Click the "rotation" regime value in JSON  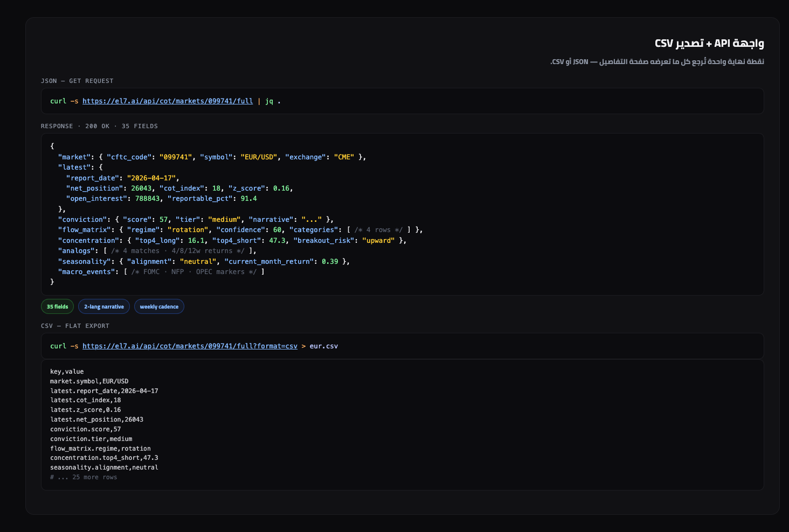click(188, 230)
